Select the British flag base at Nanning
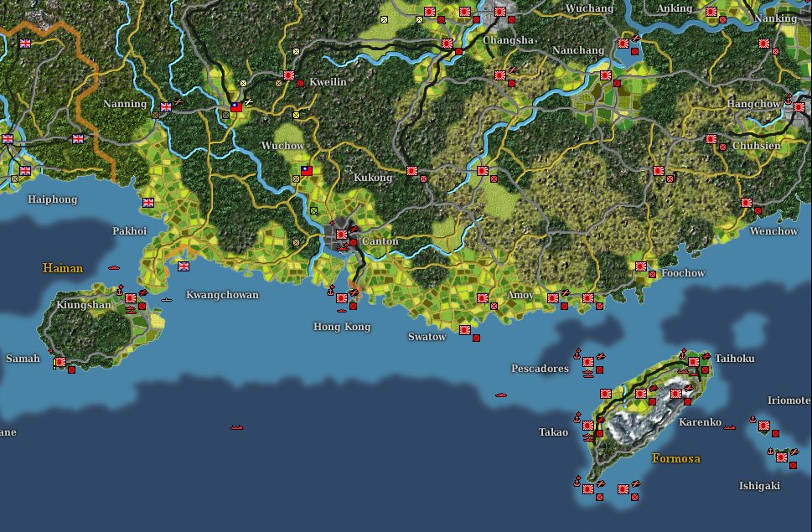The width and height of the screenshot is (812, 532). [166, 107]
